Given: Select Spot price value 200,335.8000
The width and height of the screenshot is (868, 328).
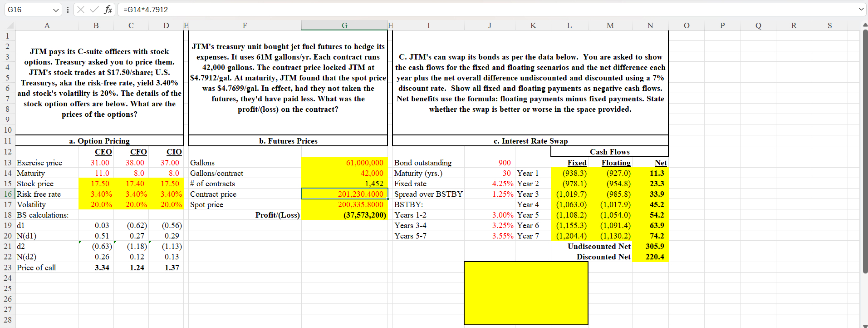Looking at the screenshot, I should [344, 204].
